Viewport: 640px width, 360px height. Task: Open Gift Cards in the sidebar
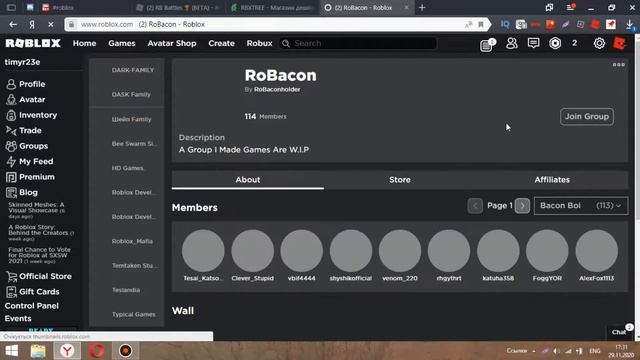tap(33, 292)
